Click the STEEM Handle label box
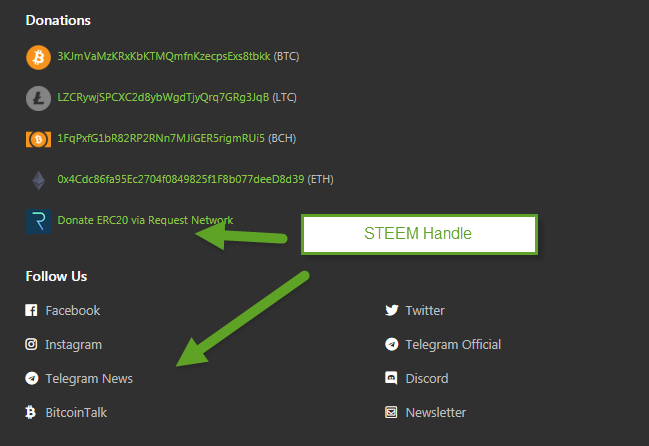This screenshot has height=446, width=649. pos(419,234)
